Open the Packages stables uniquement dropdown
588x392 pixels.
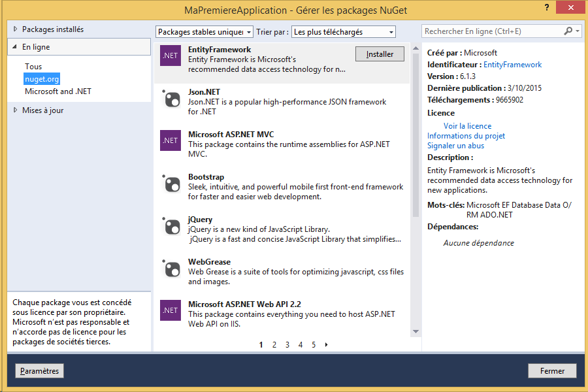click(x=204, y=32)
